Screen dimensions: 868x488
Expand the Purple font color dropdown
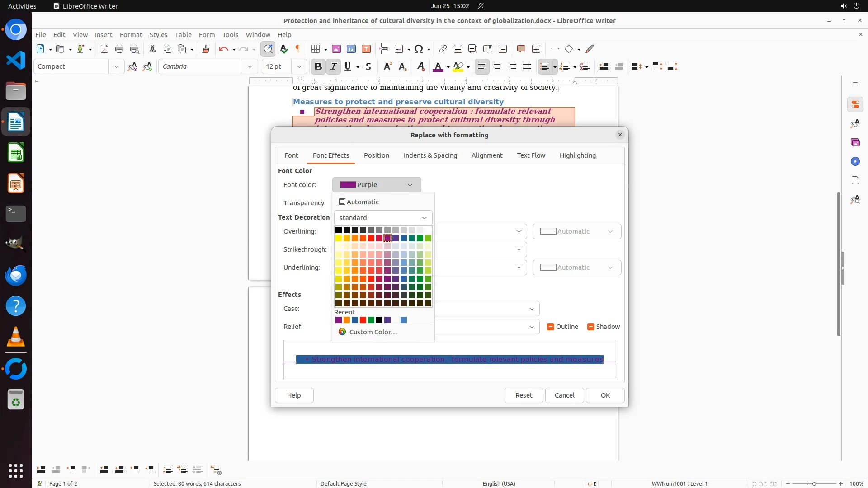point(377,185)
